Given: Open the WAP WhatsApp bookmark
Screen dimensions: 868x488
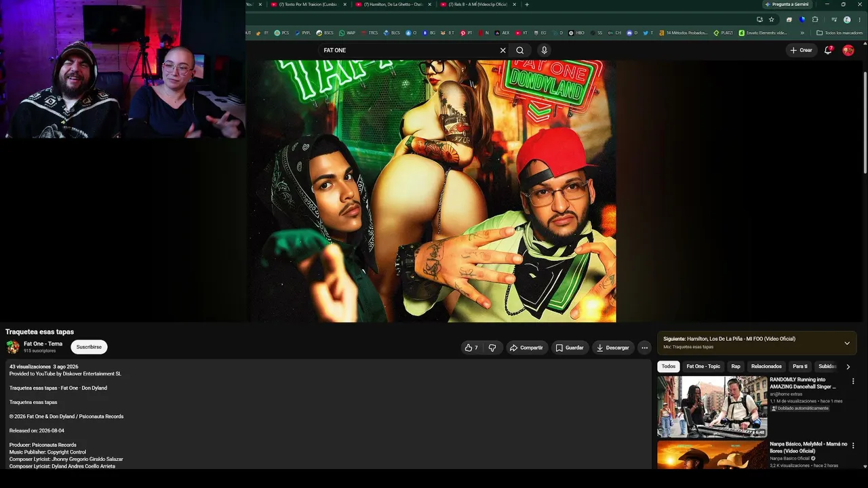Looking at the screenshot, I should (347, 33).
